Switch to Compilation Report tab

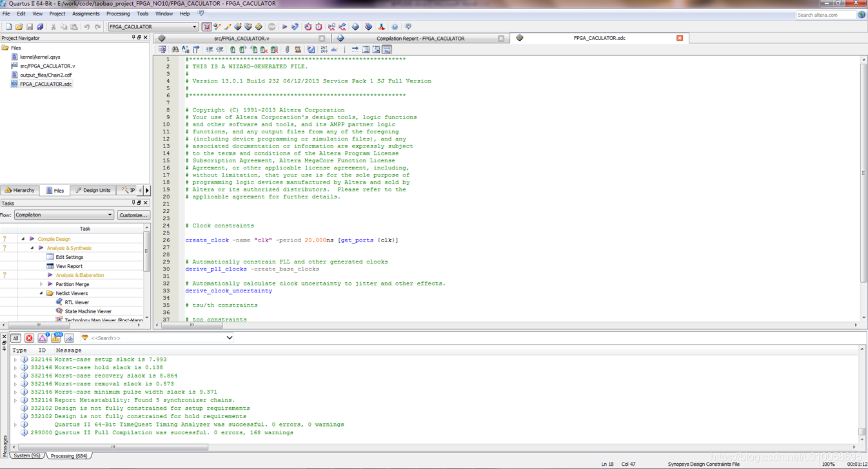coord(420,39)
